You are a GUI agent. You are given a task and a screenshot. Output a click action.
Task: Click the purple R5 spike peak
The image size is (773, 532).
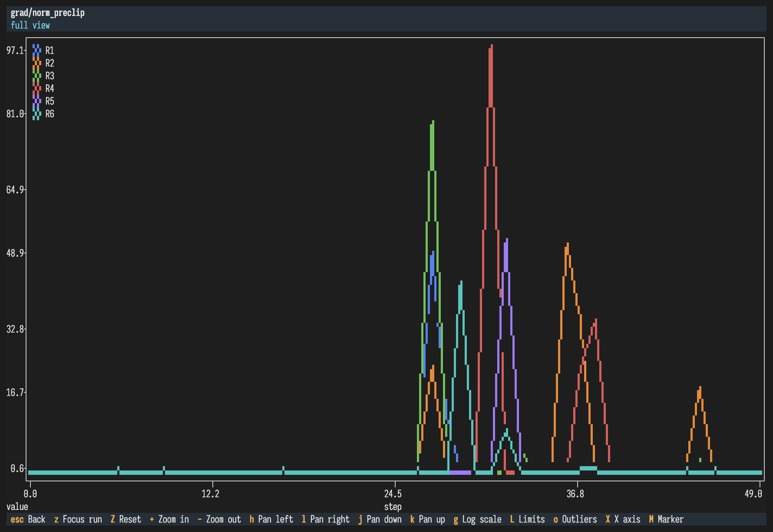(x=506, y=241)
